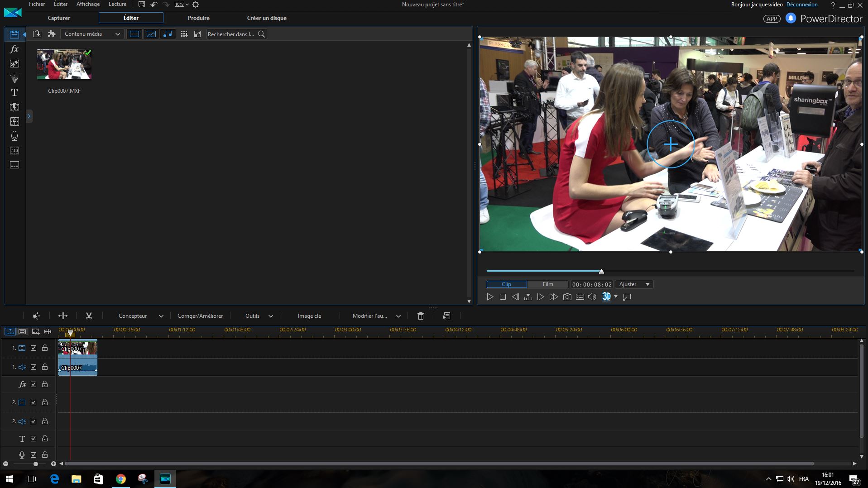This screenshot has width=868, height=488.
Task: Click the scissors trim icon
Action: [x=89, y=316]
